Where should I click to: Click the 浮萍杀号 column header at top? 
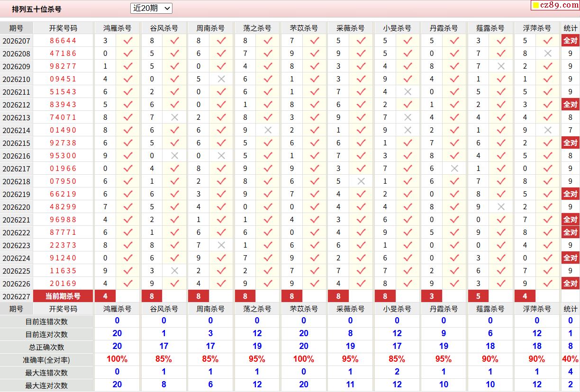(x=537, y=28)
